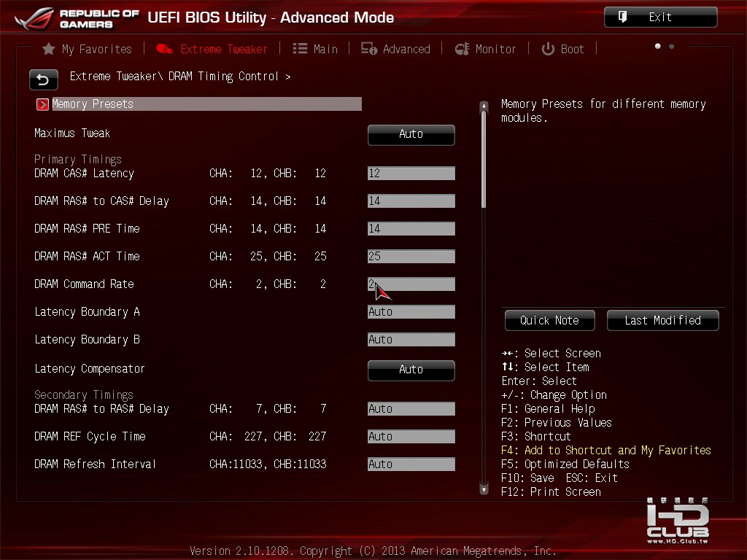Open Latency Compensator Auto dropdown
The height and width of the screenshot is (560, 747).
point(411,370)
